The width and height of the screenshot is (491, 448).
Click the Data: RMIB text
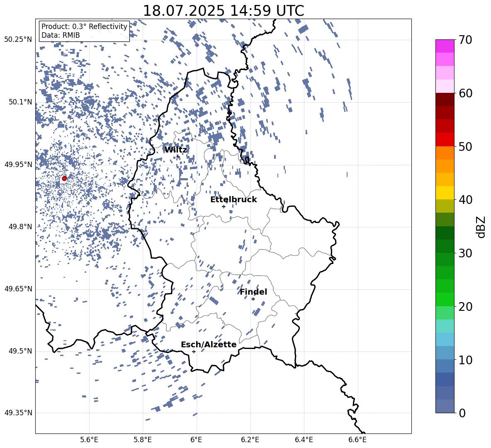pyautogui.click(x=61, y=35)
